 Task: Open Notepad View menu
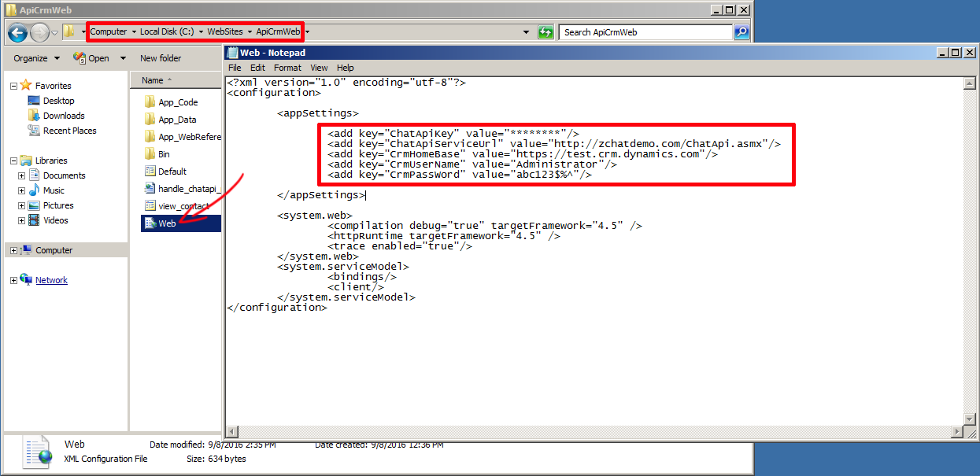tap(319, 68)
